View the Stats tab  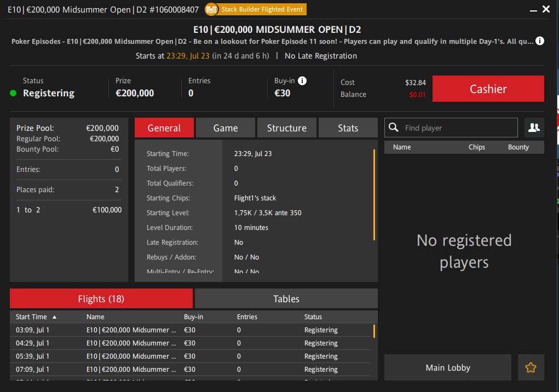tap(348, 128)
